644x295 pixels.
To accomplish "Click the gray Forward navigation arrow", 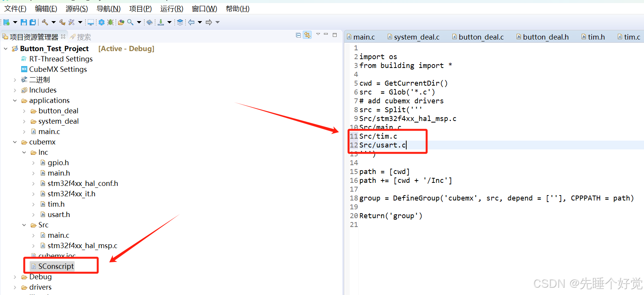I will click(x=209, y=22).
